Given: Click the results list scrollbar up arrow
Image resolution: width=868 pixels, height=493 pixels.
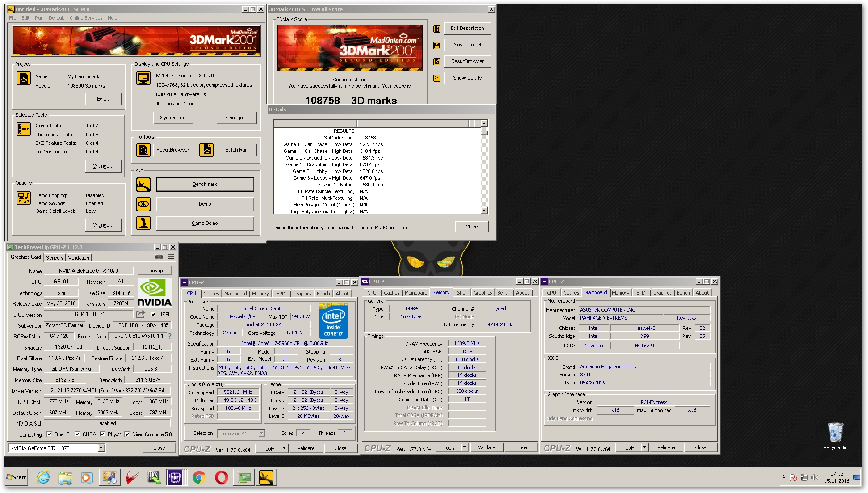Looking at the screenshot, I should click(484, 123).
